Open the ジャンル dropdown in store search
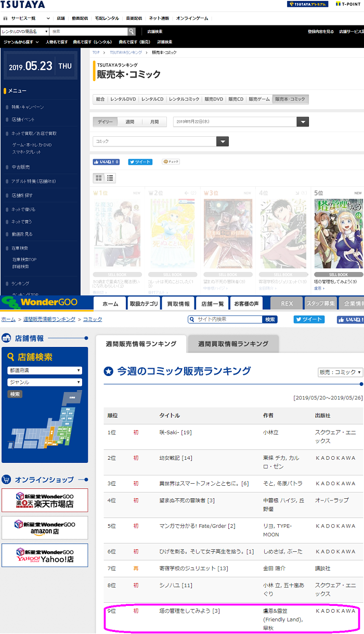 [x=45, y=382]
